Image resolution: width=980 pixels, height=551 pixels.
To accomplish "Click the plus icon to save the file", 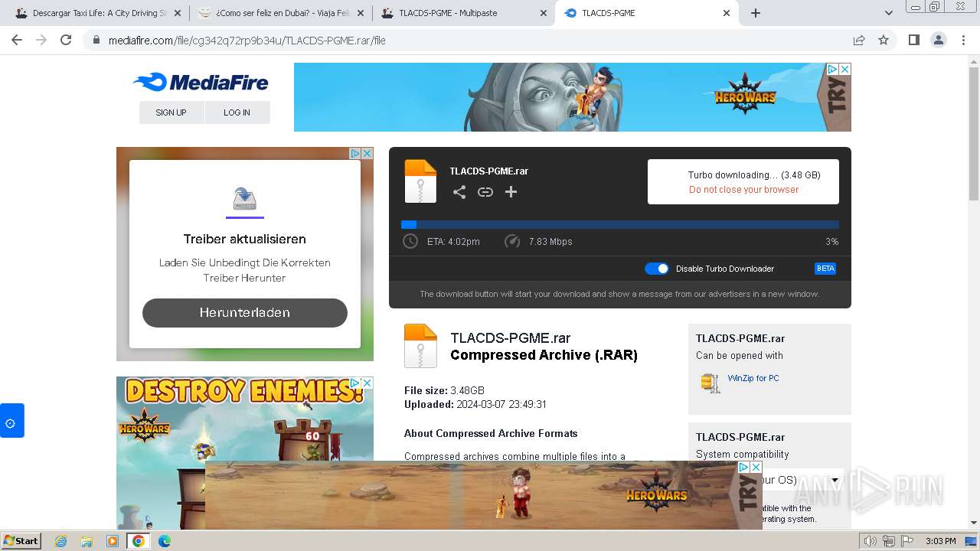I will (511, 192).
